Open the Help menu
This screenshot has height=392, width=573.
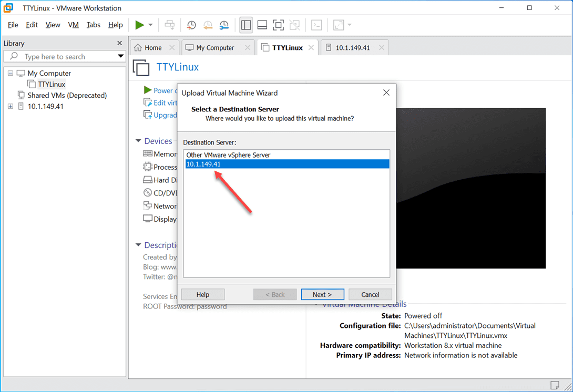pos(116,25)
